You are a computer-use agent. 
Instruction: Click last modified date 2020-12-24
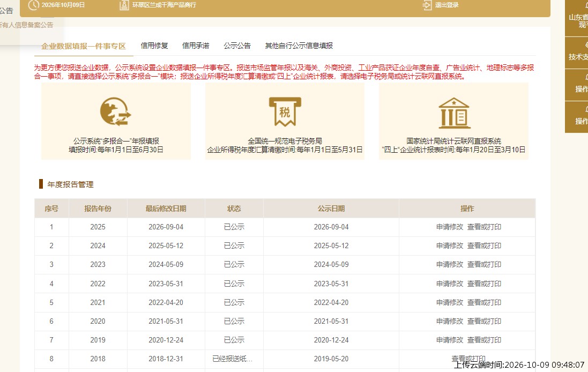pyautogui.click(x=166, y=340)
